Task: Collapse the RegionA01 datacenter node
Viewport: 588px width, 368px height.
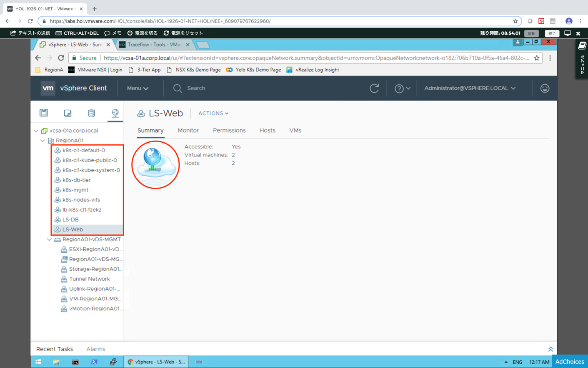Action: point(43,141)
